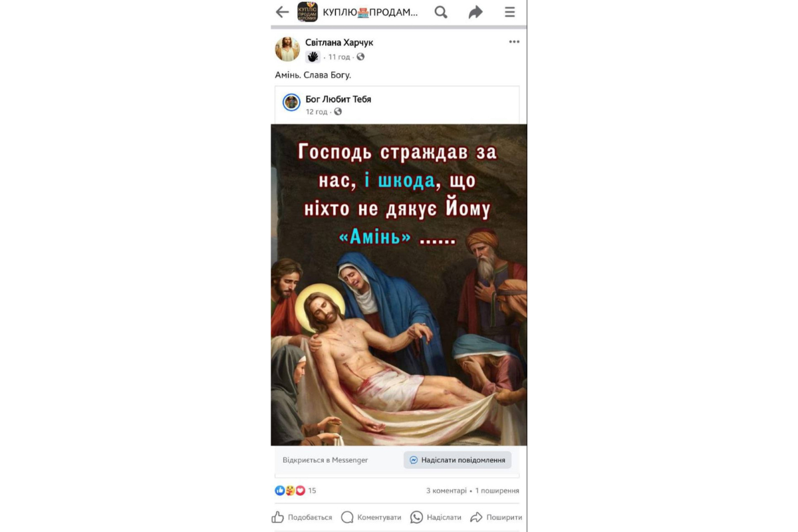
Task: Open the 1 поширення link
Action: tap(497, 491)
